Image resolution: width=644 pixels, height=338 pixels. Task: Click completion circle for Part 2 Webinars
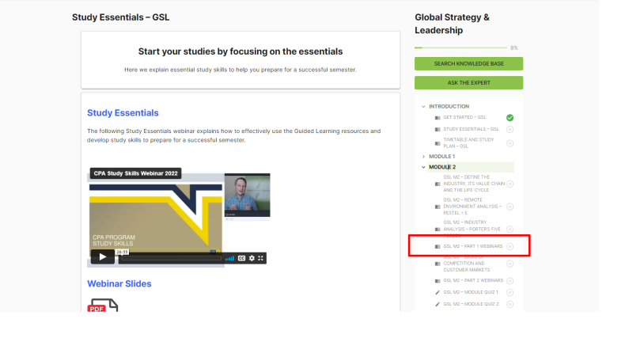[510, 281]
